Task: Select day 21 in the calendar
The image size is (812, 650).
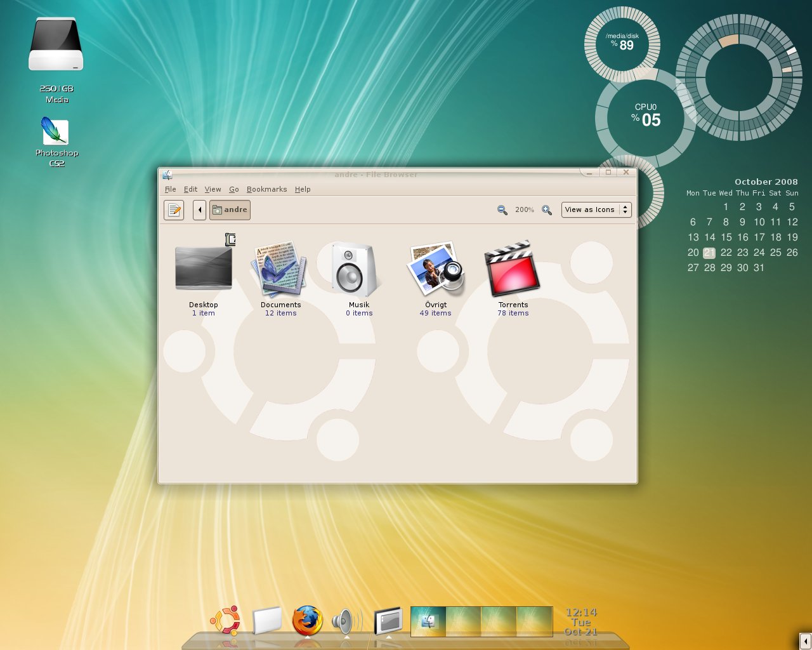Action: [709, 253]
